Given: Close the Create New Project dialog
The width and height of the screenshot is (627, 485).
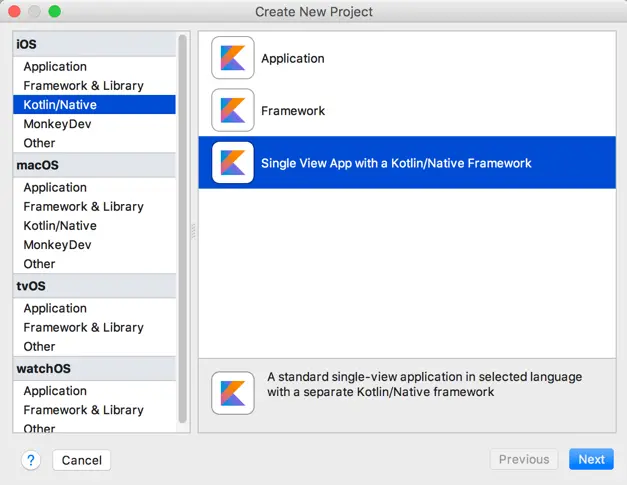Looking at the screenshot, I should tap(14, 11).
